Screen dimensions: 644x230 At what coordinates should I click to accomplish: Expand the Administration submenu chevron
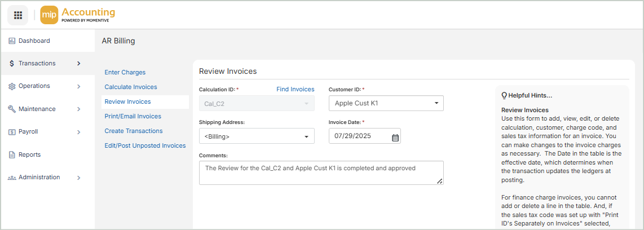(x=78, y=178)
